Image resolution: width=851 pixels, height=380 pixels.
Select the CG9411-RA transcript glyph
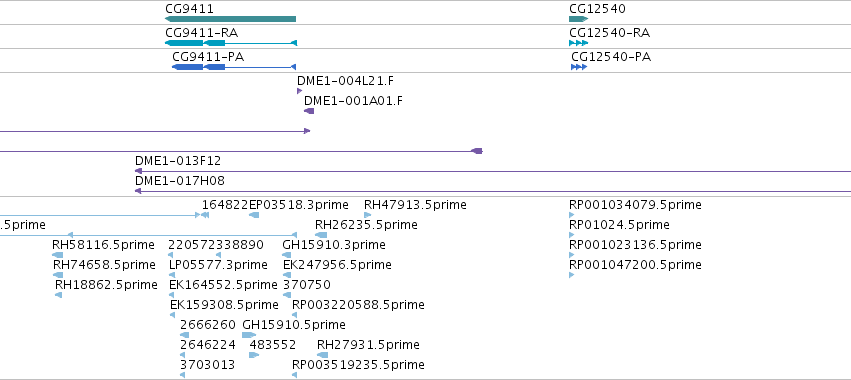point(231,43)
